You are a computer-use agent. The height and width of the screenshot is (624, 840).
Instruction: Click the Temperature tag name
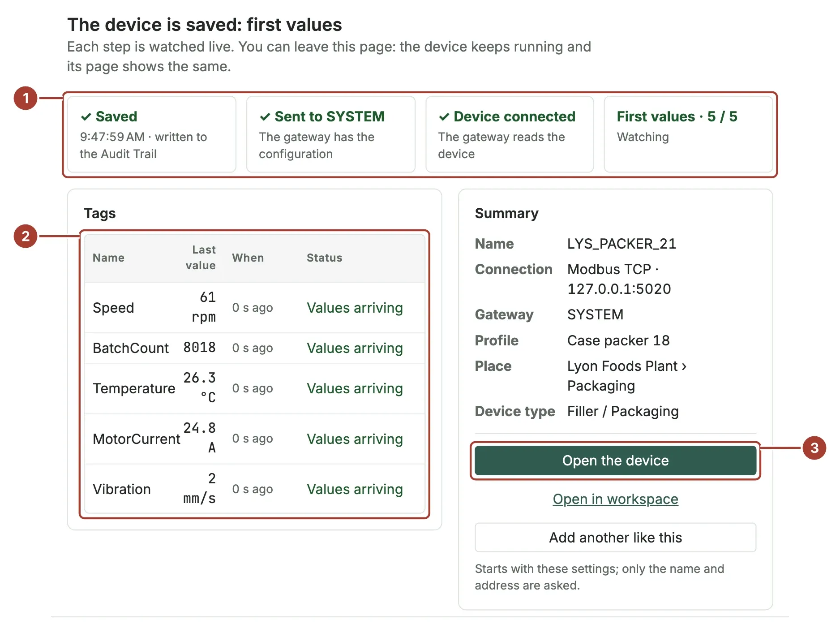(134, 388)
